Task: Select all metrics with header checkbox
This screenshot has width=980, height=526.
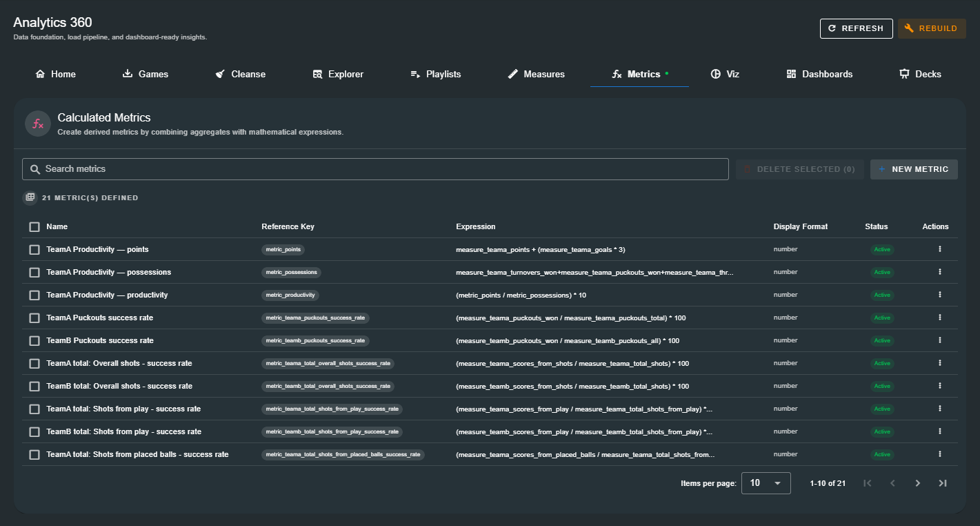Action: tap(34, 226)
